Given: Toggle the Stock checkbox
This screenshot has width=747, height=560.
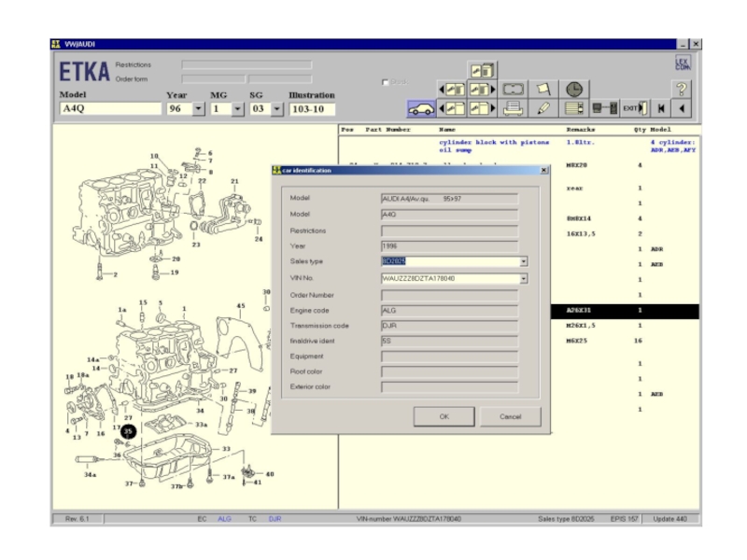Looking at the screenshot, I should pyautogui.click(x=385, y=82).
